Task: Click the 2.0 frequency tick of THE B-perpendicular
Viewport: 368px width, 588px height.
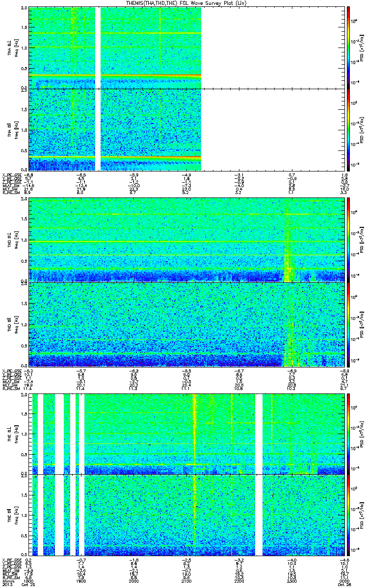Action: [x=25, y=395]
